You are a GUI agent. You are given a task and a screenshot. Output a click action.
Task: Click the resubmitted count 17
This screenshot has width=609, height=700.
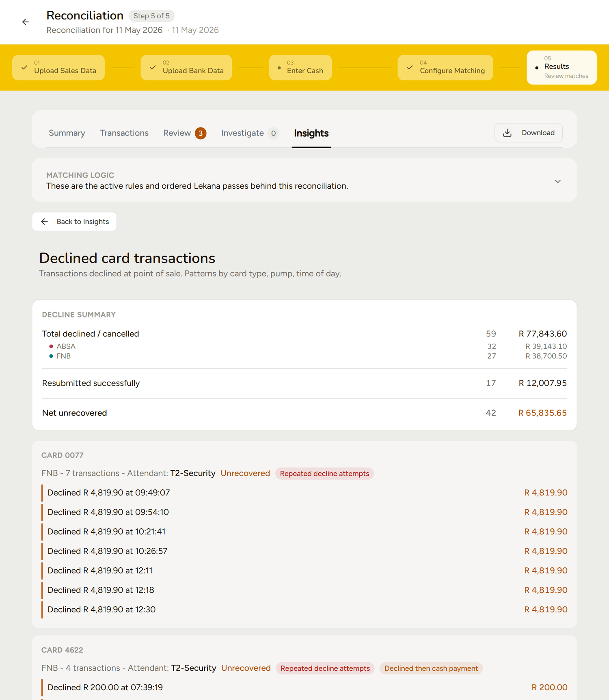point(491,383)
